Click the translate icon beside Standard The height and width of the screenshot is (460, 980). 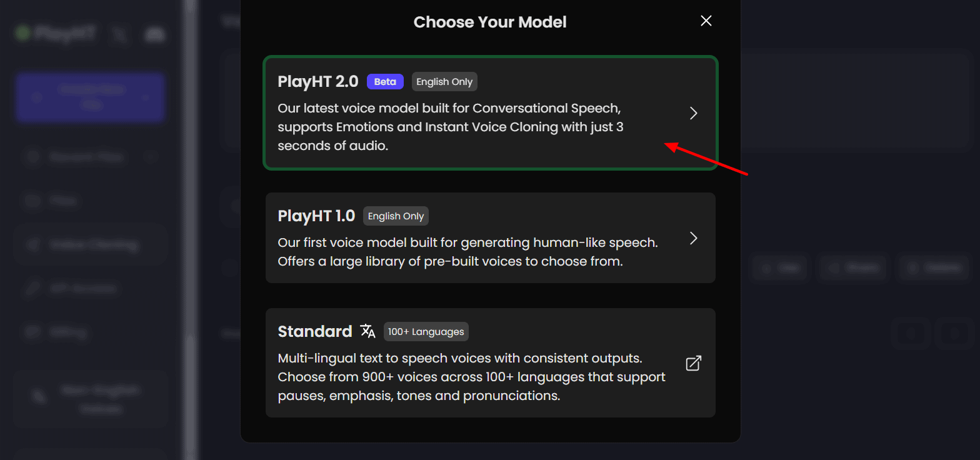click(367, 331)
